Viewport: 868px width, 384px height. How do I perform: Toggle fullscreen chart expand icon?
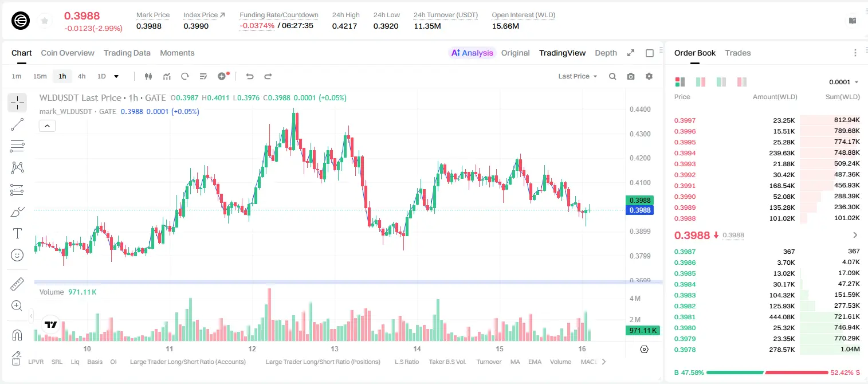coord(631,53)
